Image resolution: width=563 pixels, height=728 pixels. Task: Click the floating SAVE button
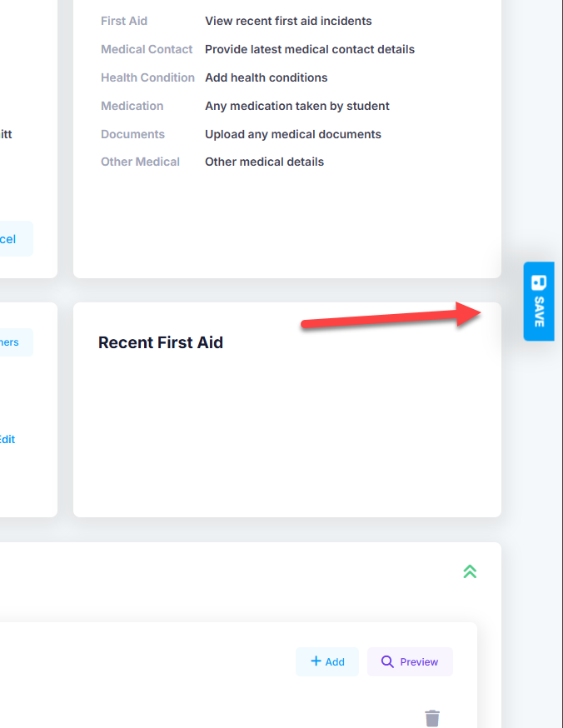click(x=539, y=301)
